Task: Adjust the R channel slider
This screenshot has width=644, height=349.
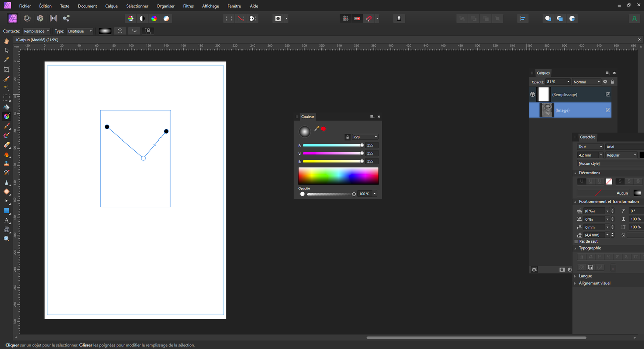Action: click(x=333, y=145)
